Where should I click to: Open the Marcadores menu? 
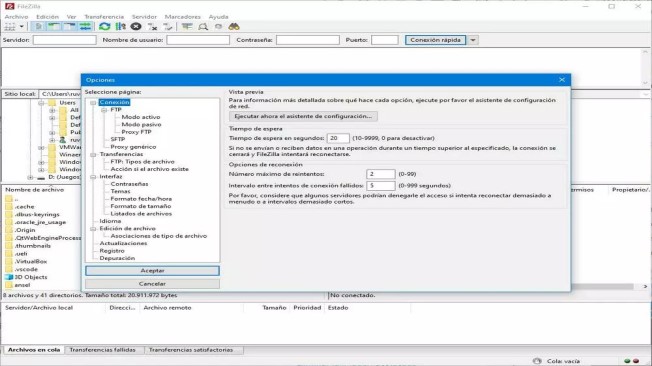(x=183, y=17)
